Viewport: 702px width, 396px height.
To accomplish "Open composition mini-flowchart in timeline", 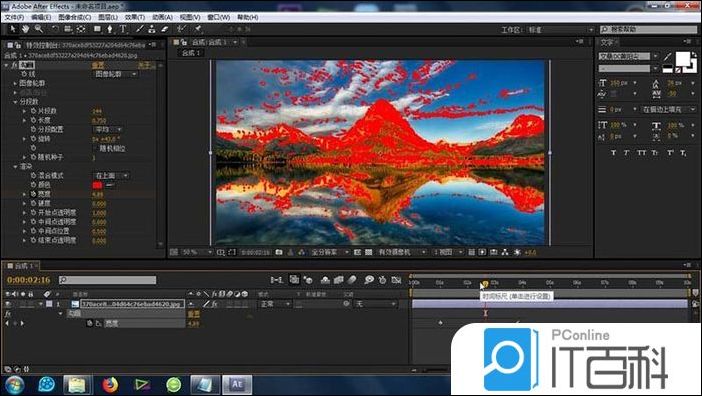I will pyautogui.click(x=277, y=280).
